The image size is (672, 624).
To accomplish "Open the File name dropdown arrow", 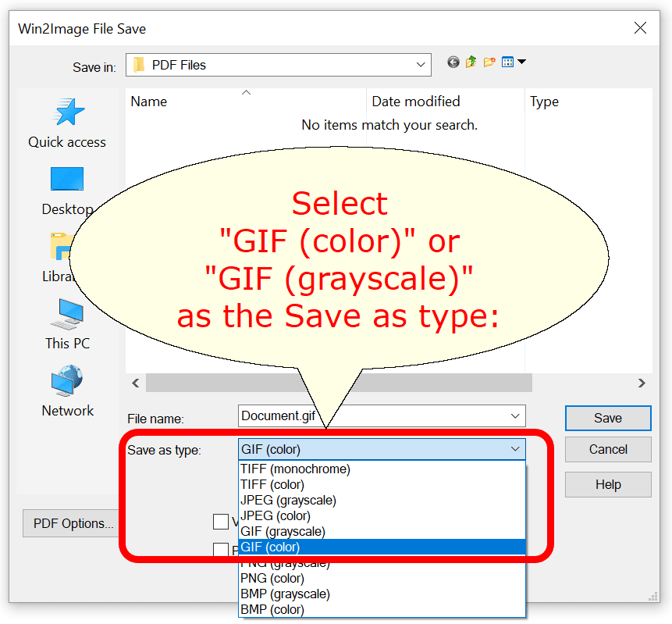I will click(x=515, y=416).
